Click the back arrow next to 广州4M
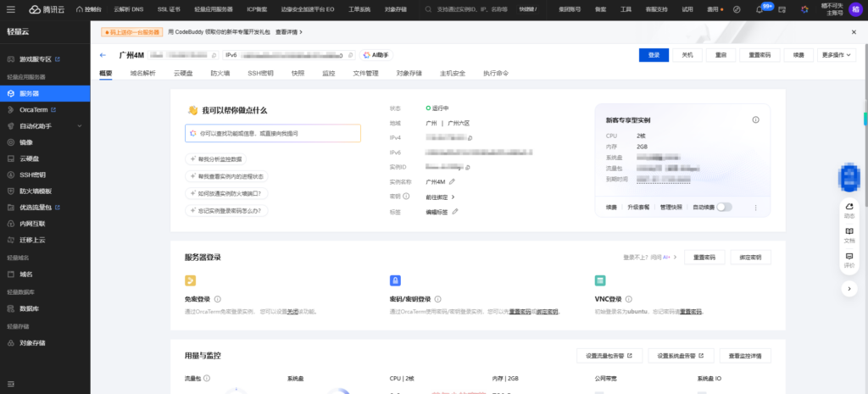Image resolution: width=868 pixels, height=394 pixels. pyautogui.click(x=103, y=54)
